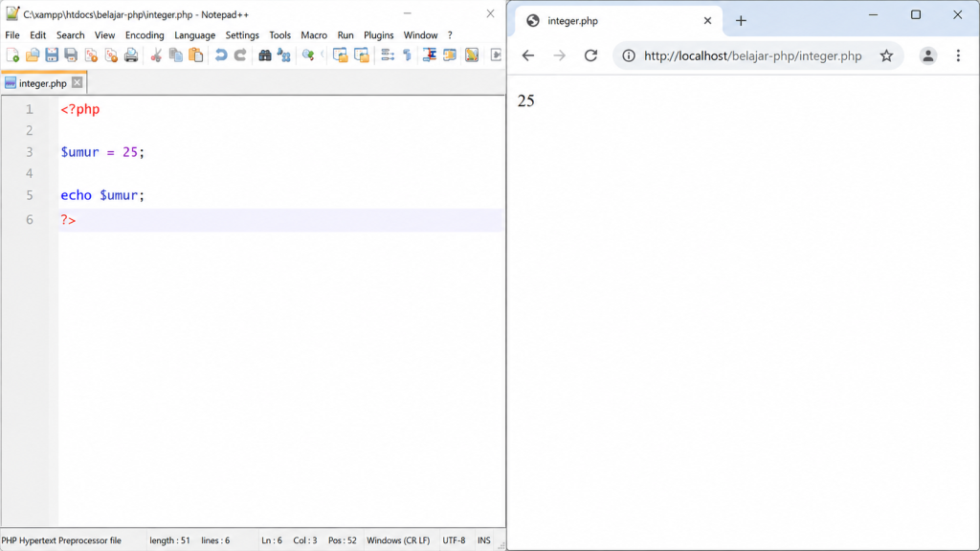Screen dimensions: 980x551
Task: Open File menu in Notepad++
Action: tap(12, 35)
